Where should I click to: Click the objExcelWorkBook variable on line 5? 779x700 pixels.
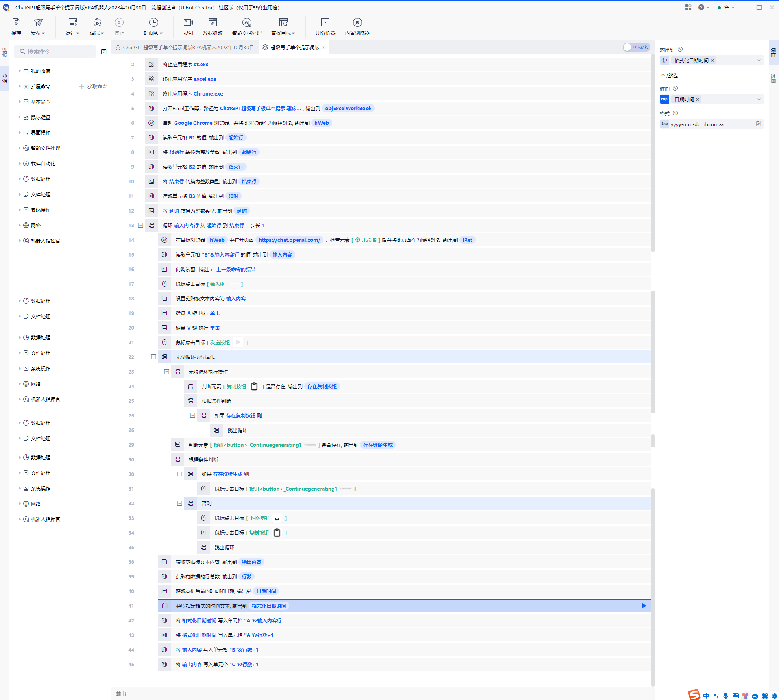pyautogui.click(x=348, y=108)
